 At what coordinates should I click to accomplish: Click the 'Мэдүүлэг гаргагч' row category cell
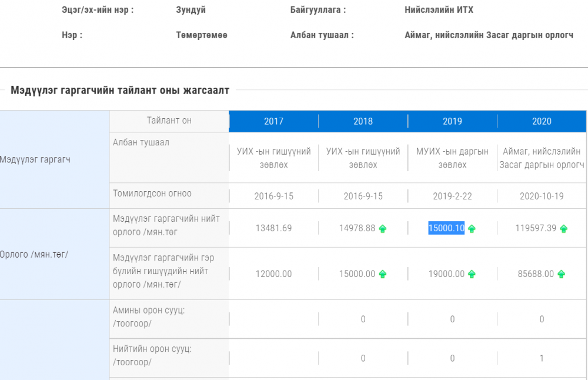pyautogui.click(x=35, y=159)
